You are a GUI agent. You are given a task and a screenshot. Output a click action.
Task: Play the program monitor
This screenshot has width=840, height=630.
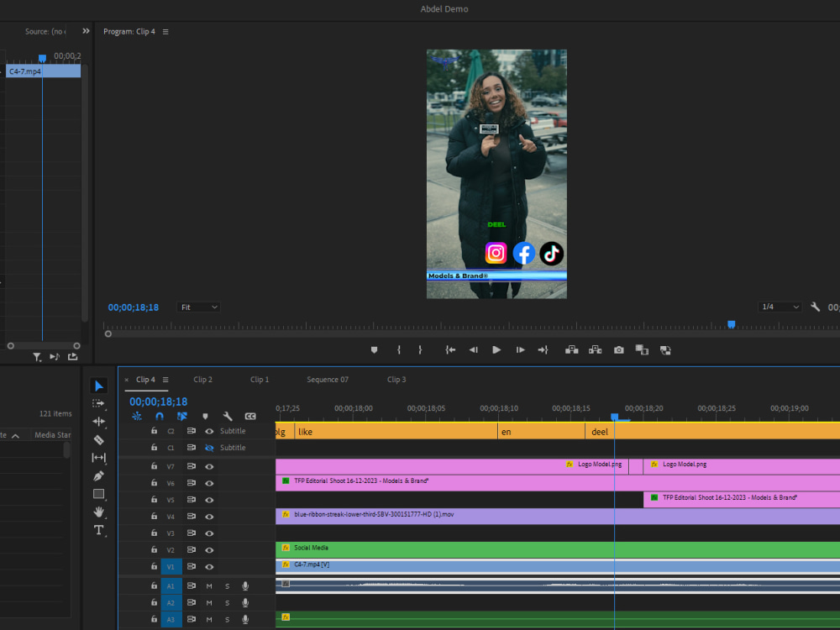[496, 349]
